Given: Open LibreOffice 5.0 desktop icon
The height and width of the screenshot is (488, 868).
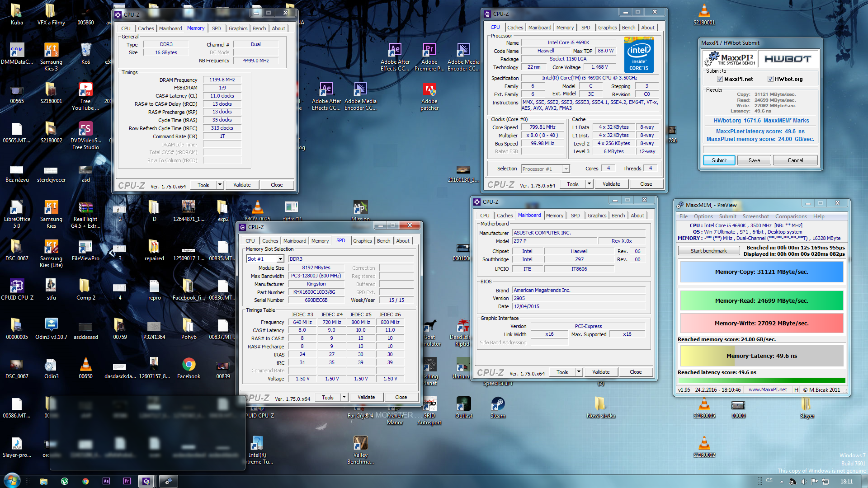Looking at the screenshot, I should pyautogui.click(x=17, y=214).
